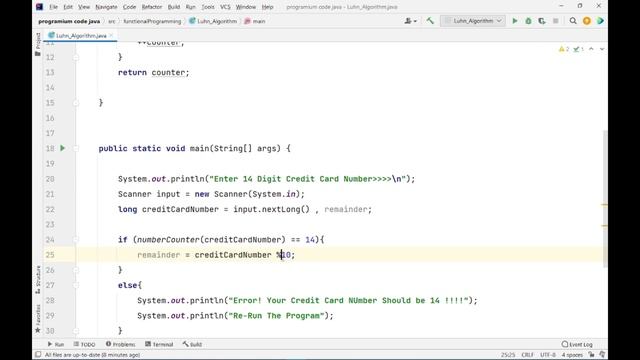Open the Build menu
The width and height of the screenshot is (640, 360).
tap(174, 7)
